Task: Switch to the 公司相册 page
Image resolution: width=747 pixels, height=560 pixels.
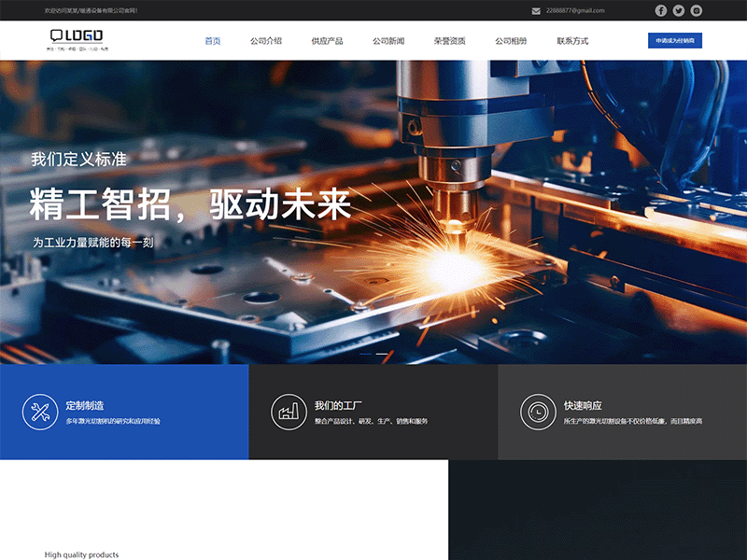Action: tap(509, 40)
